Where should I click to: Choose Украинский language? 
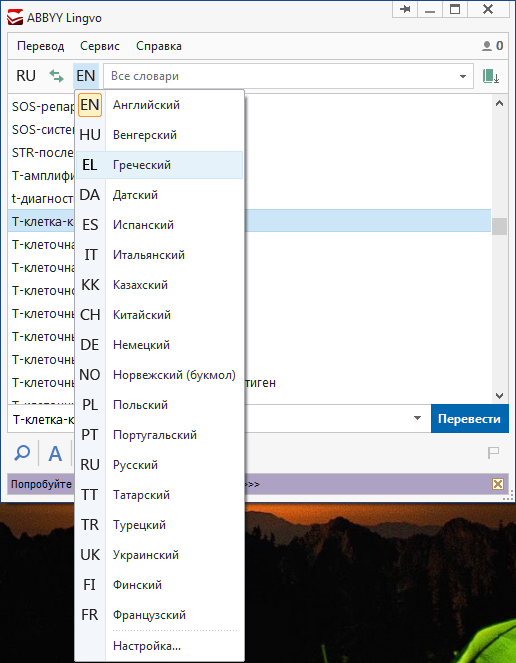pos(159,555)
